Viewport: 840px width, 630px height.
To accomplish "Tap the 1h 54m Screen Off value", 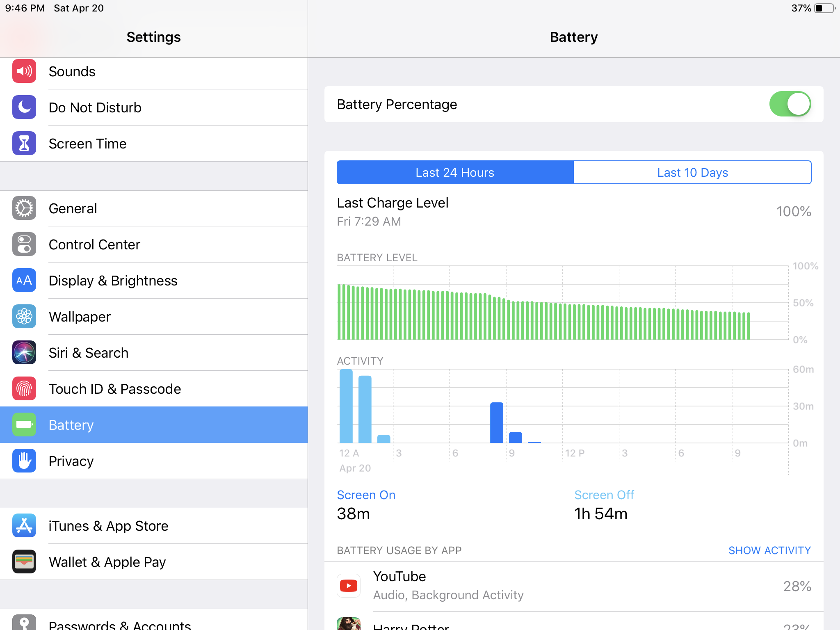I will [x=601, y=514].
